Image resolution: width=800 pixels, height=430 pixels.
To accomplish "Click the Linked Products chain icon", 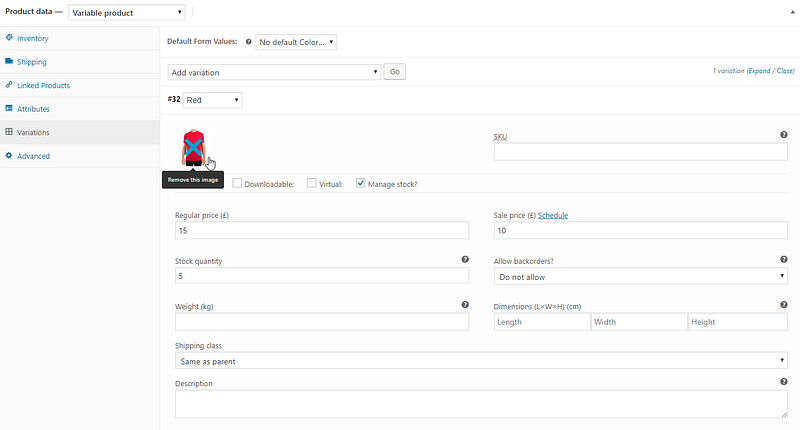I will click(9, 85).
